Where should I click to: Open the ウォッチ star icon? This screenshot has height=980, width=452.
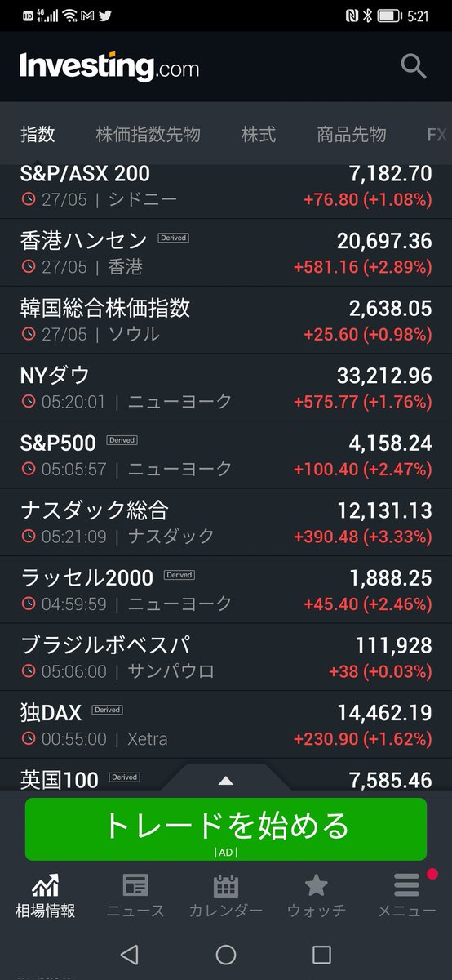pos(316,885)
